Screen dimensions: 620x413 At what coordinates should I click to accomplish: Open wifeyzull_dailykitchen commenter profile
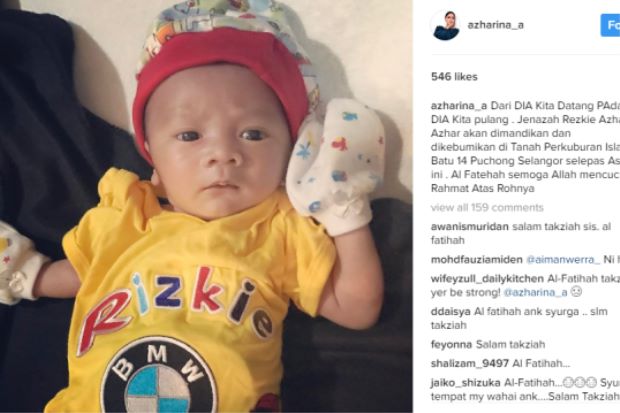(x=487, y=278)
